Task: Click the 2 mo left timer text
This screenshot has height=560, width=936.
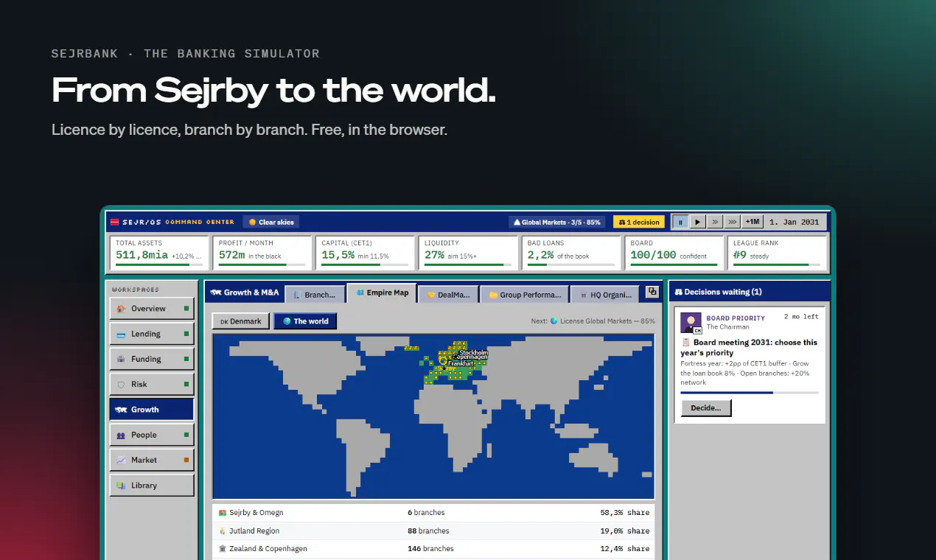Action: click(801, 317)
